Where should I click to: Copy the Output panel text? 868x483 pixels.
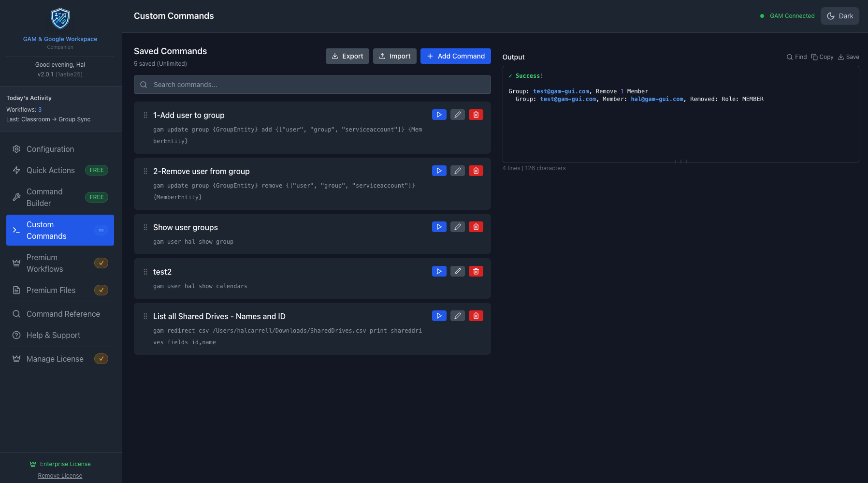(822, 57)
